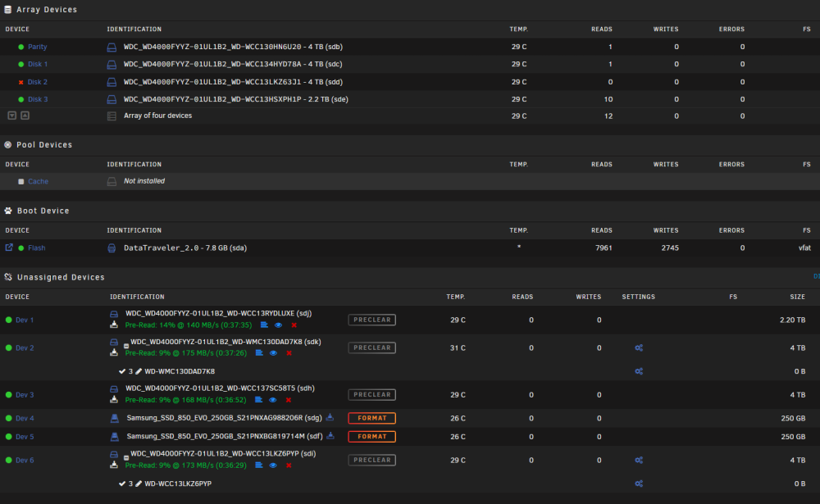Stop preclear on Dev 3 (sdh)

(x=288, y=401)
